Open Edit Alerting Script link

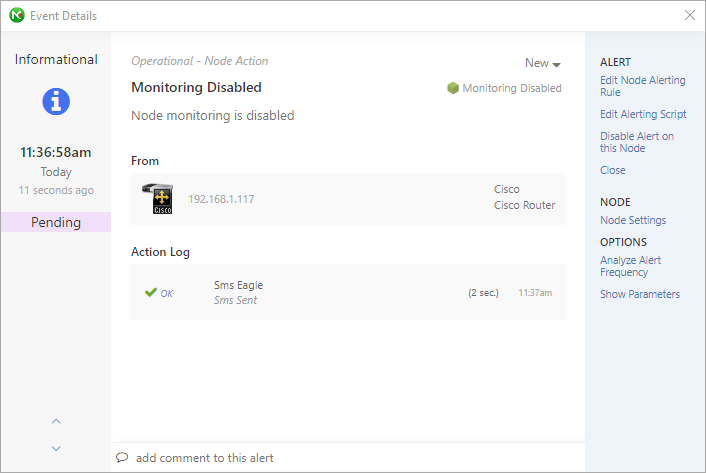pos(643,114)
